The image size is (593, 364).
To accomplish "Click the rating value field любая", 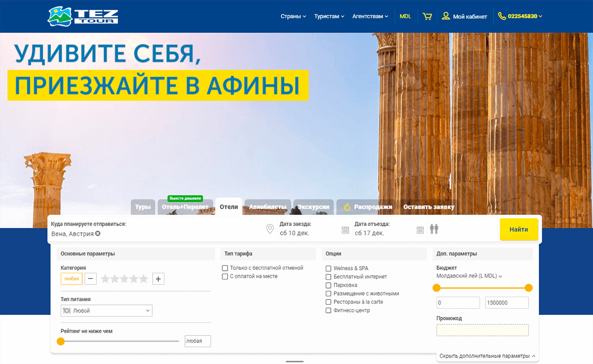I will click(x=198, y=341).
